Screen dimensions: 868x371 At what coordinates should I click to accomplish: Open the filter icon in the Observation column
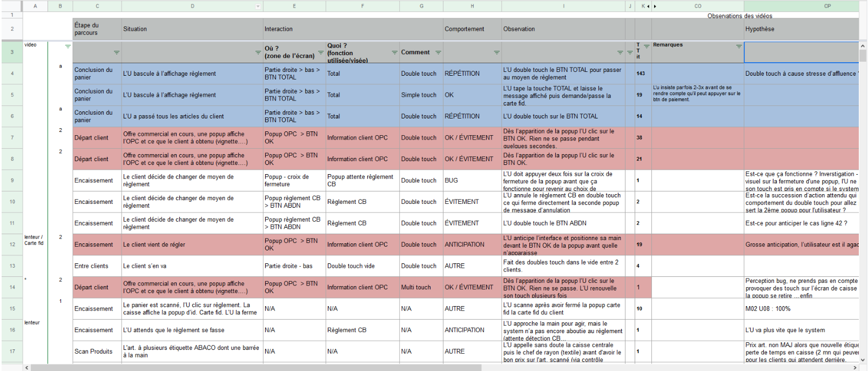coord(620,52)
